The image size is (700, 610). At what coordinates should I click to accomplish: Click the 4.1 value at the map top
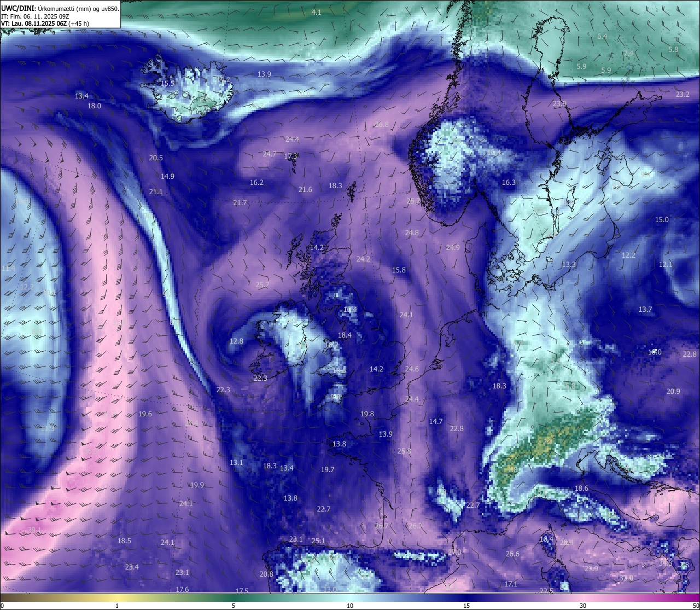pyautogui.click(x=317, y=12)
